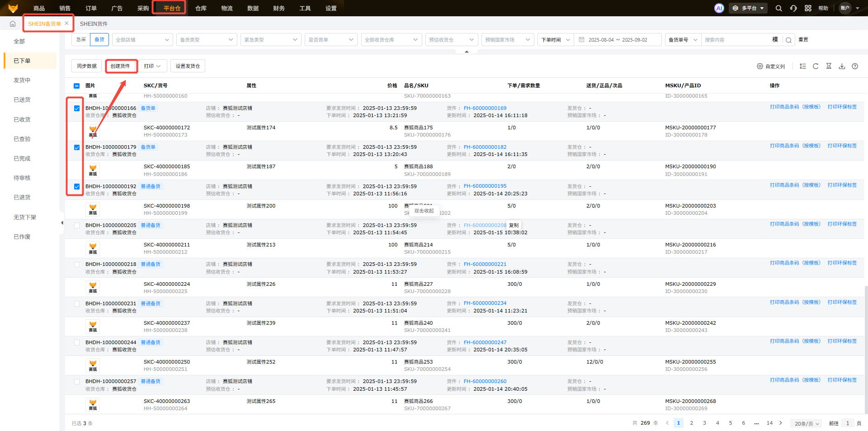Uncheck order BHDH-10000000166
Viewport: 868px width, 431px height.
[77, 108]
